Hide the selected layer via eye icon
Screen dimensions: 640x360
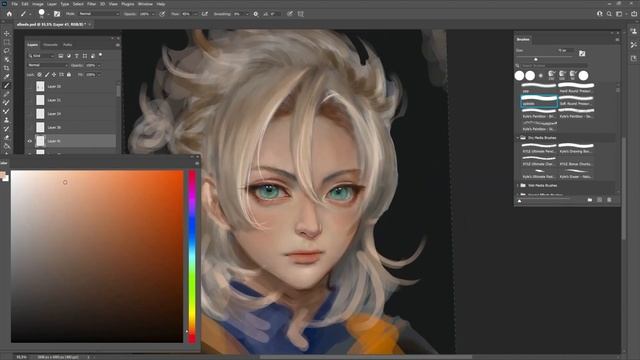[29, 141]
